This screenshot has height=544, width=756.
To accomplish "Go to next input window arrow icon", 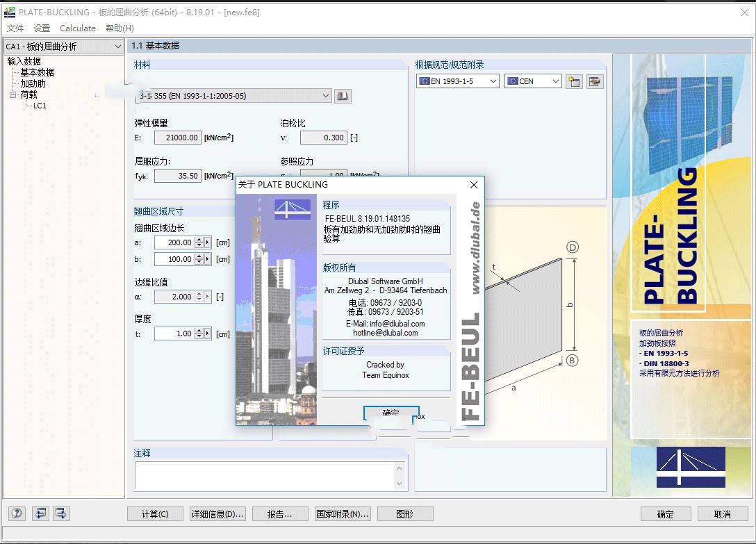I will click(62, 513).
